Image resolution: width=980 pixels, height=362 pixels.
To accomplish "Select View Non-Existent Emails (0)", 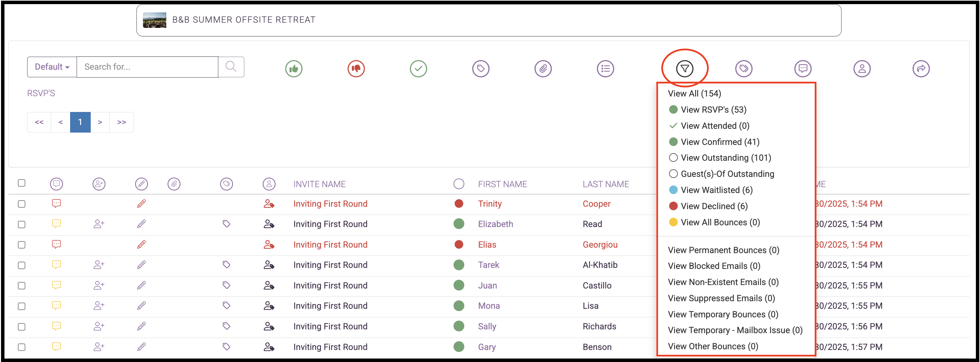I will click(723, 282).
